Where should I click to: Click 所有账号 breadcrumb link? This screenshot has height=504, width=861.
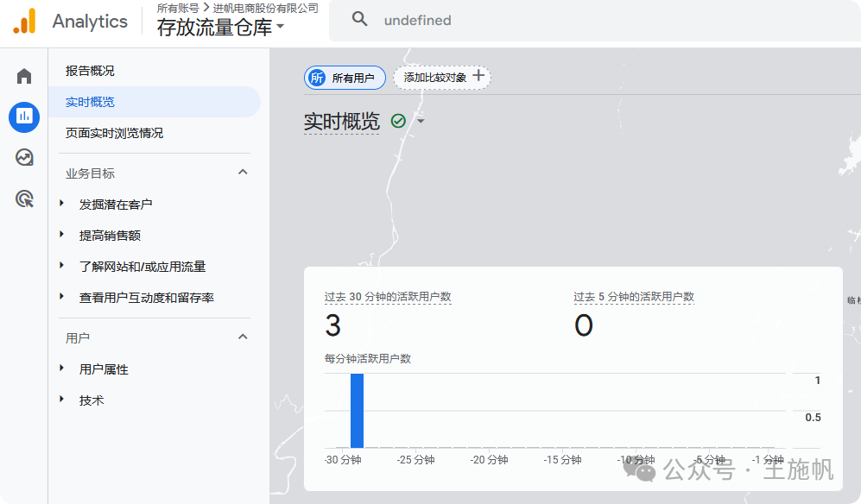(178, 9)
